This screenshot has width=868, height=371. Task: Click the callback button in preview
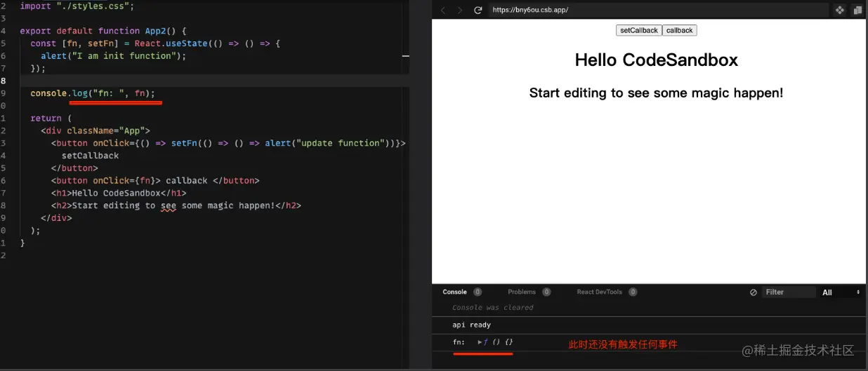pos(680,30)
